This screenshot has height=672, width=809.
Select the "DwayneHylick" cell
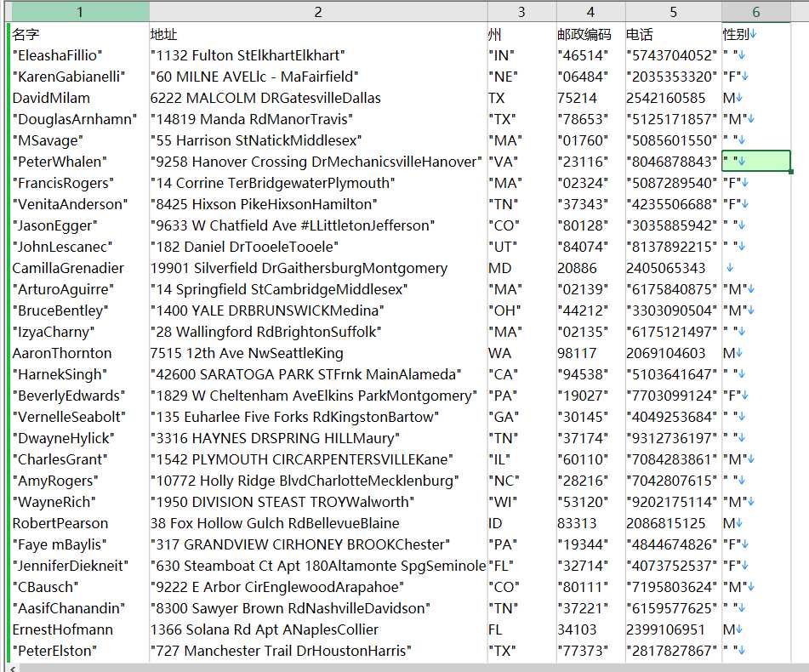click(x=79, y=438)
